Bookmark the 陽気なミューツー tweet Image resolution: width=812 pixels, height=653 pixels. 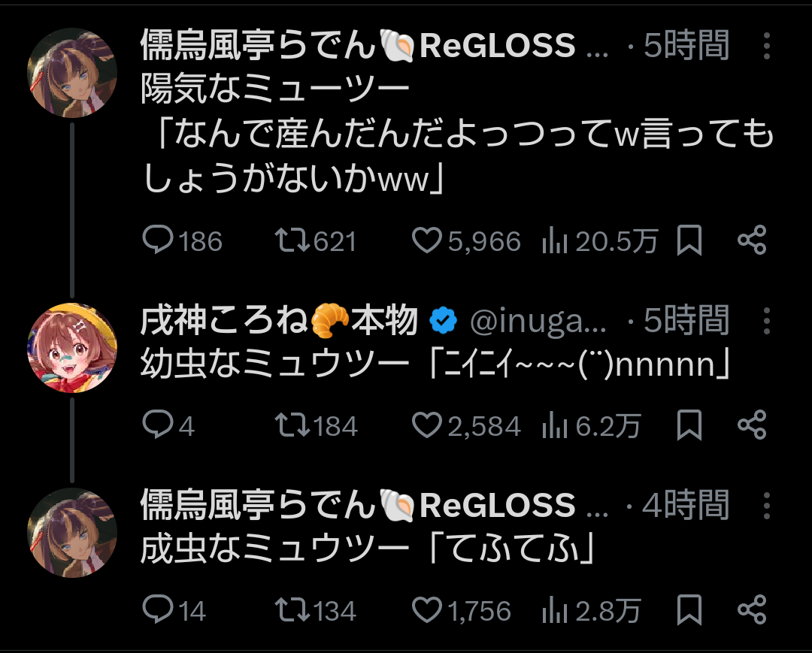[689, 240]
